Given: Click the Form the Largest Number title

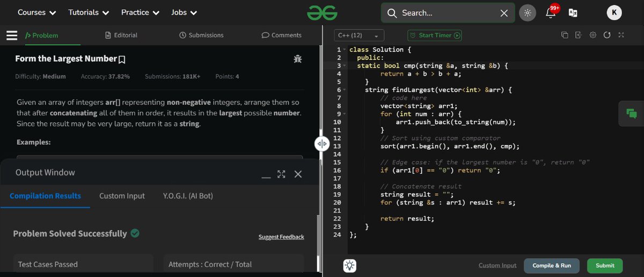Looking at the screenshot, I should tap(66, 59).
